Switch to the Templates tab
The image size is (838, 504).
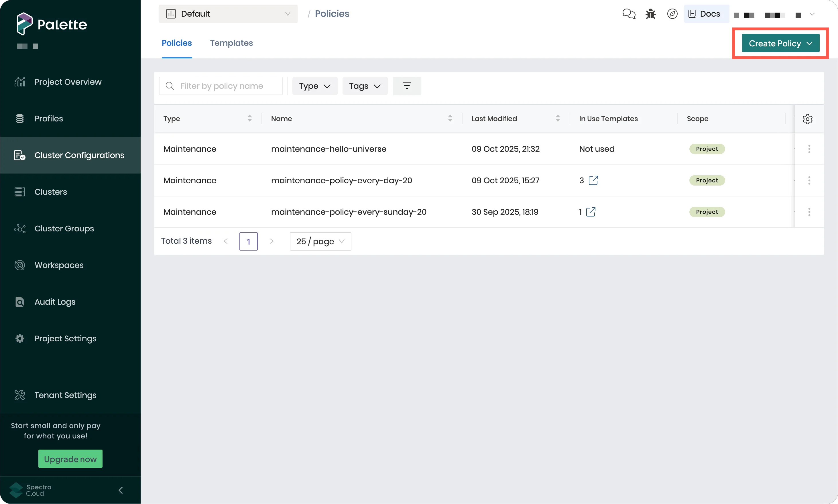click(231, 43)
